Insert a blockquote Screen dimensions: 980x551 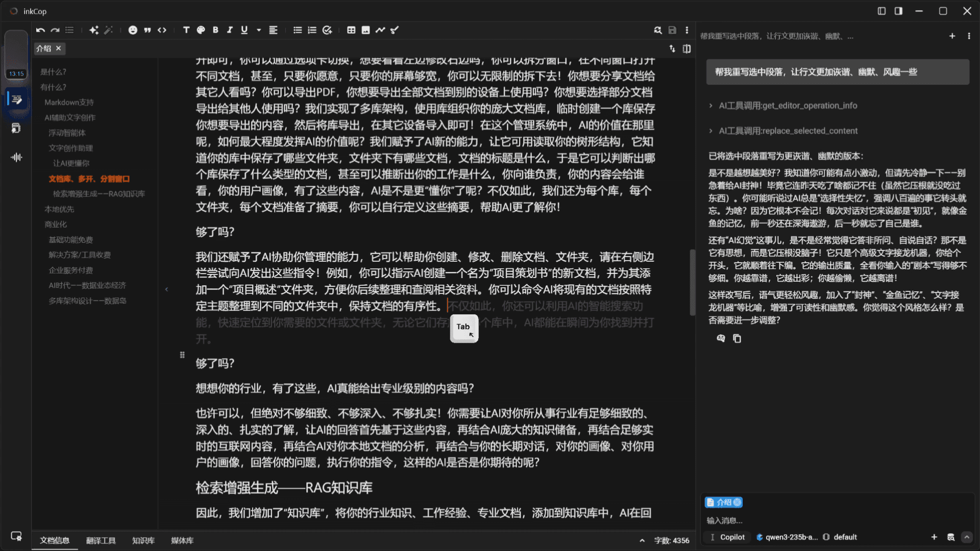click(148, 30)
